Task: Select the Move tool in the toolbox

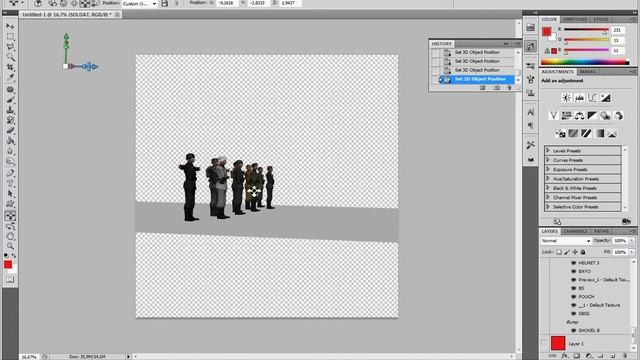Action: click(x=10, y=26)
